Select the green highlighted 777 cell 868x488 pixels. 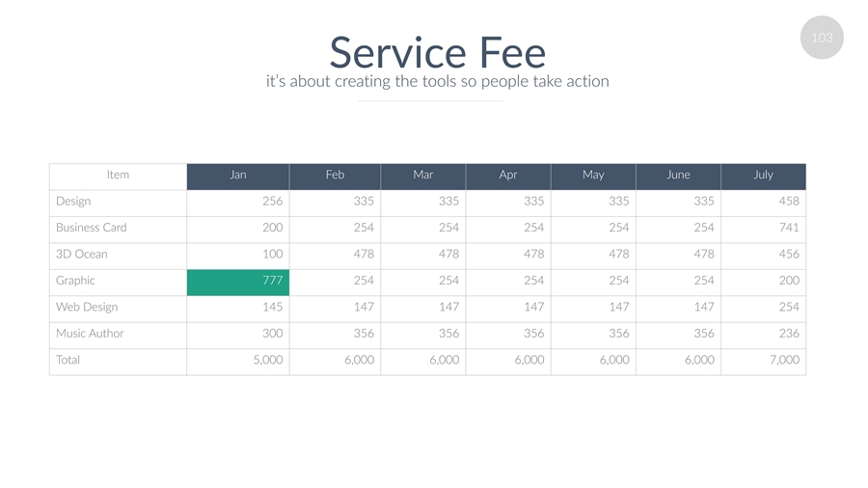pyautogui.click(x=238, y=281)
